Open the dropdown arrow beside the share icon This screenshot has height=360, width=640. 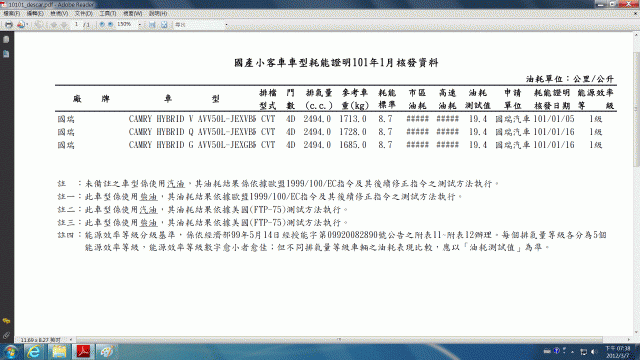click(x=27, y=24)
